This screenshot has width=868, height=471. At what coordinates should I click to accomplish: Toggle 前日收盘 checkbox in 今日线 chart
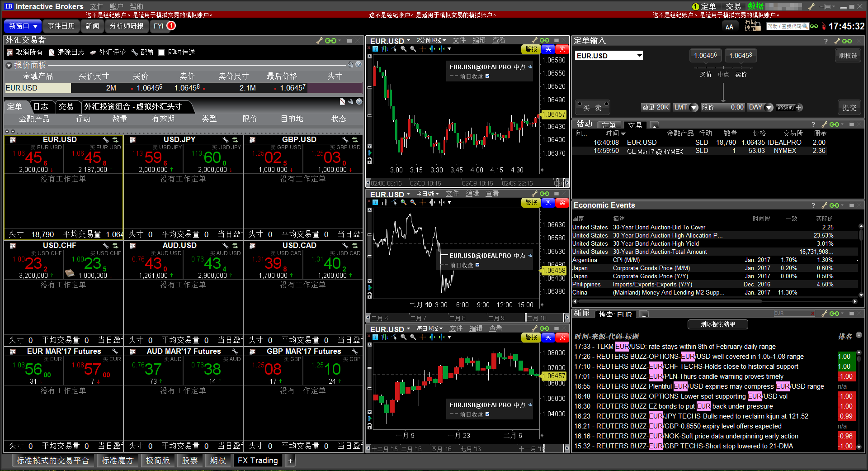click(x=477, y=265)
